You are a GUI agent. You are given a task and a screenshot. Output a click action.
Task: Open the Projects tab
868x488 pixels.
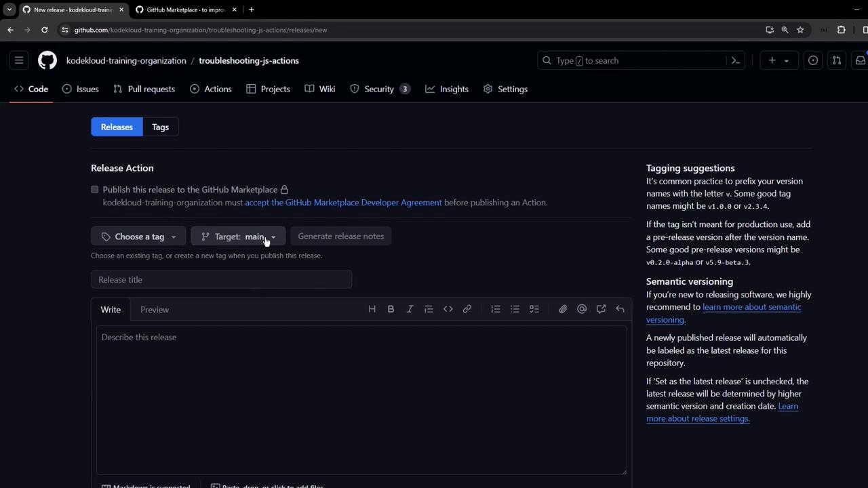269,89
